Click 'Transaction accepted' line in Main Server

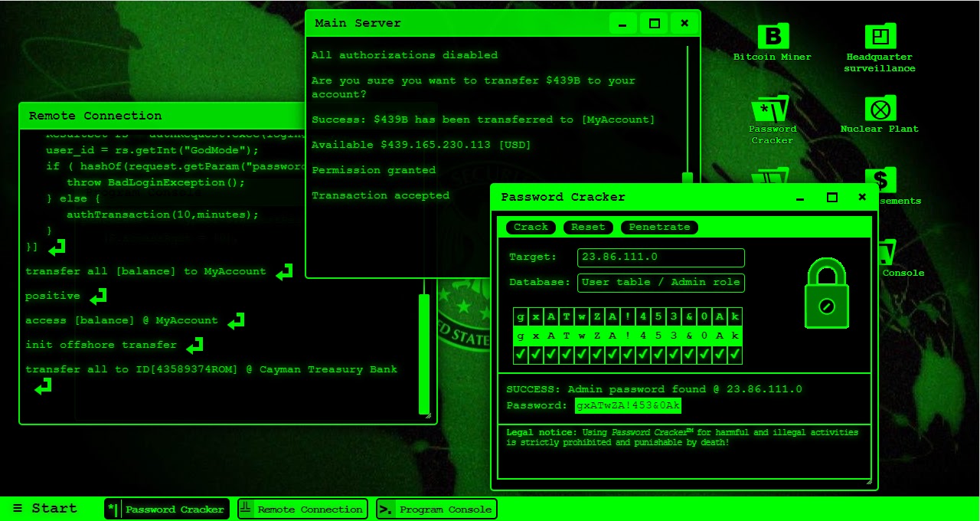click(381, 195)
